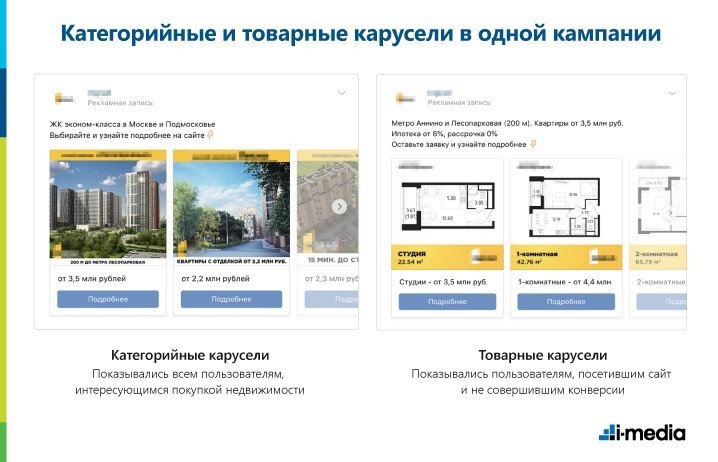
Task: Click the floor plan carousel next arrow
Action: click(x=670, y=212)
